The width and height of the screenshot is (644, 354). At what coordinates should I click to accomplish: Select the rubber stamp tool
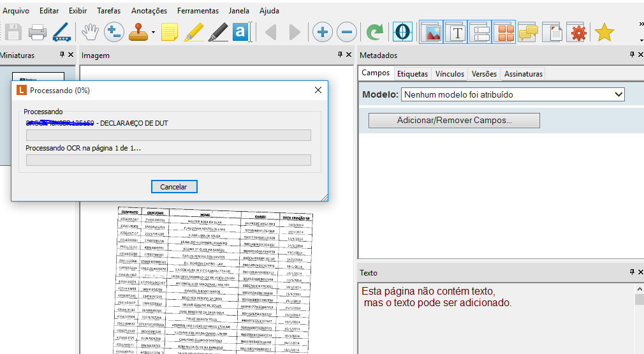coord(138,32)
